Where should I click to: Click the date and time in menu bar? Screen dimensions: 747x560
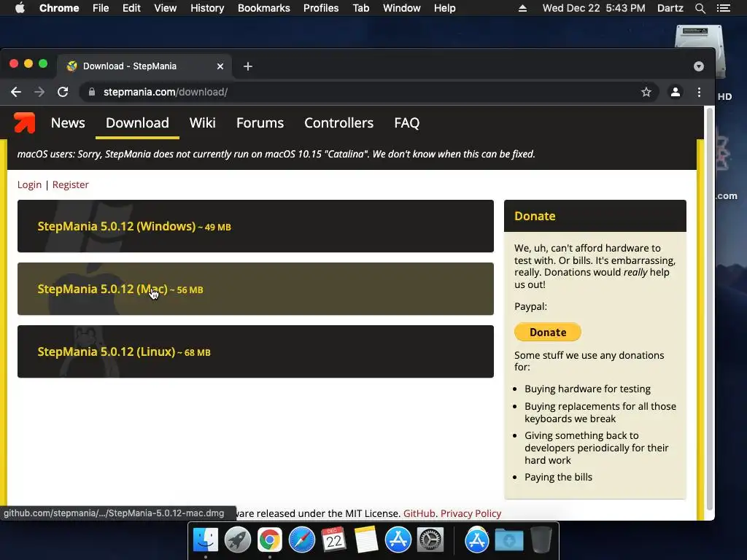click(594, 8)
